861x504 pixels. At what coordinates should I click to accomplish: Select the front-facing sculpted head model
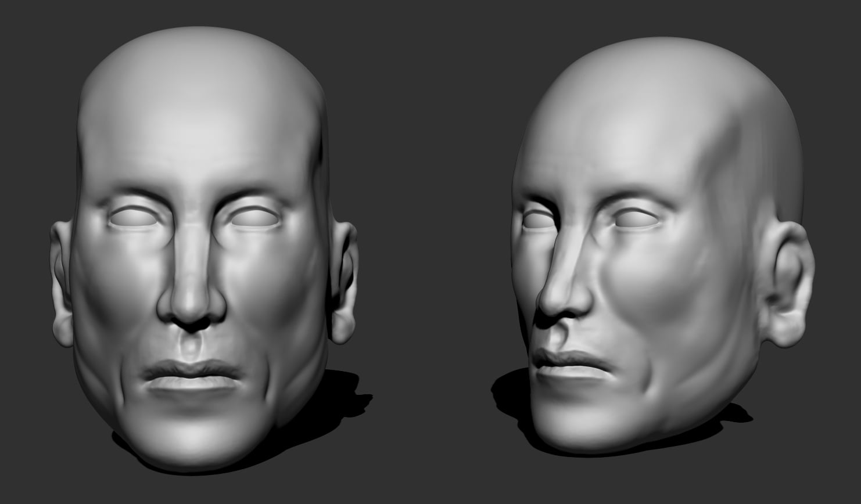click(203, 250)
